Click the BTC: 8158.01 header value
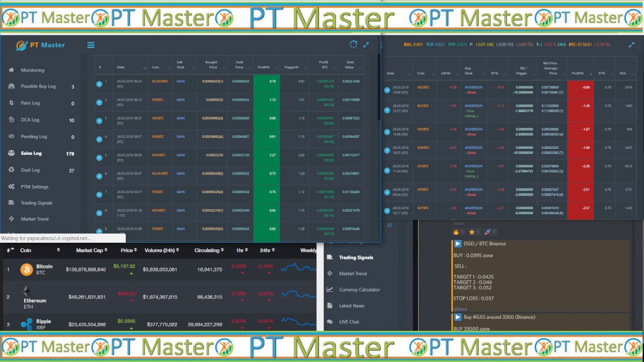 pyautogui.click(x=581, y=45)
